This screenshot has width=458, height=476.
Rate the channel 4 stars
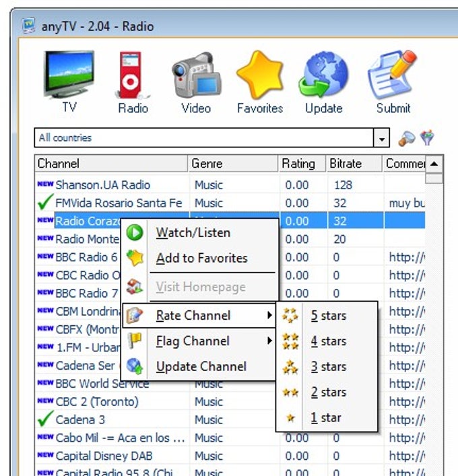pyautogui.click(x=327, y=341)
